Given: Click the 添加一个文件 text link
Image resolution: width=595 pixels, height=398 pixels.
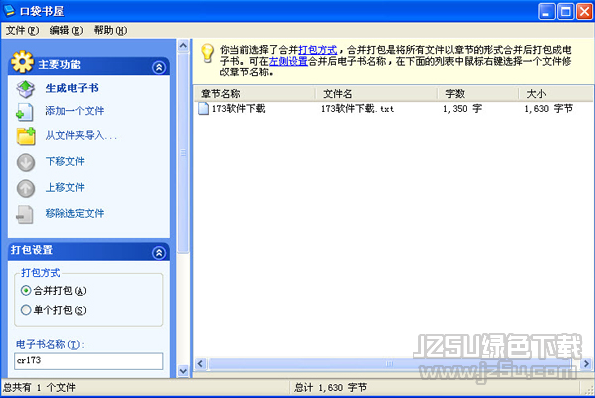Looking at the screenshot, I should (x=75, y=111).
